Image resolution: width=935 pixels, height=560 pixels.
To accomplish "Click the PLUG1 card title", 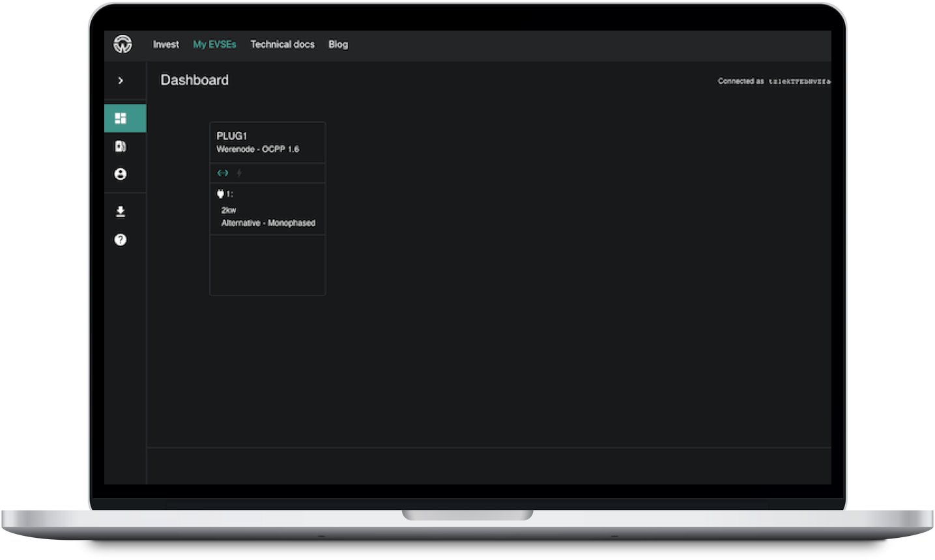I will 232,136.
